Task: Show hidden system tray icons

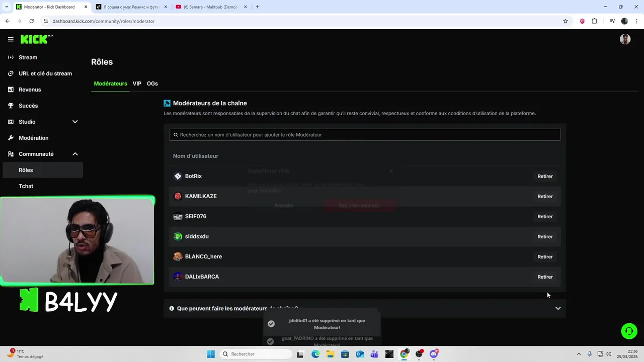Action: click(x=579, y=354)
